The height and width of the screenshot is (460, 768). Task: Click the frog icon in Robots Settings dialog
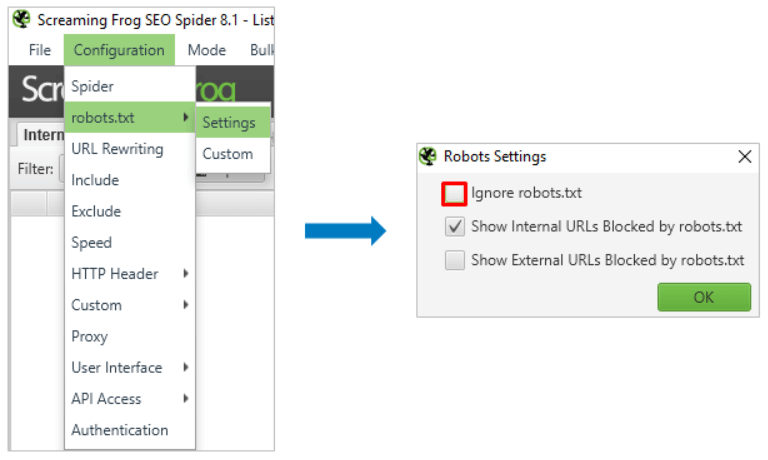428,156
